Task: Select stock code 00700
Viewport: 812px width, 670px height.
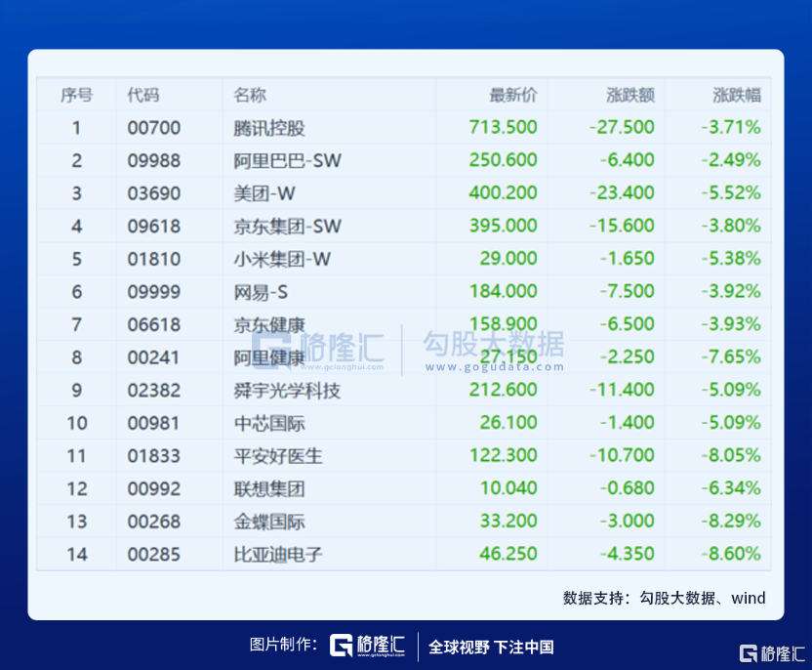Action: coord(154,128)
